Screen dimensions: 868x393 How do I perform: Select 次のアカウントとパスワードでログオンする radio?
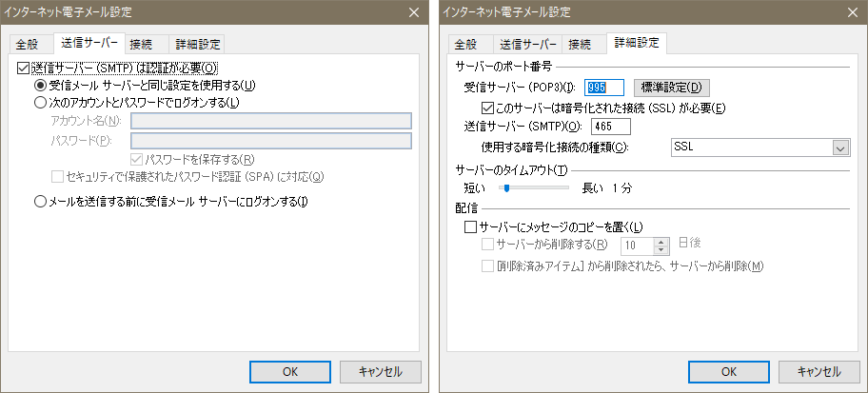click(x=40, y=103)
